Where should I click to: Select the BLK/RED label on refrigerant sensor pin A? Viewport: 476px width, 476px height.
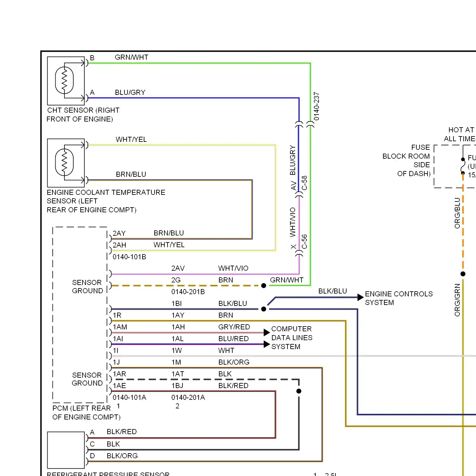click(x=122, y=432)
